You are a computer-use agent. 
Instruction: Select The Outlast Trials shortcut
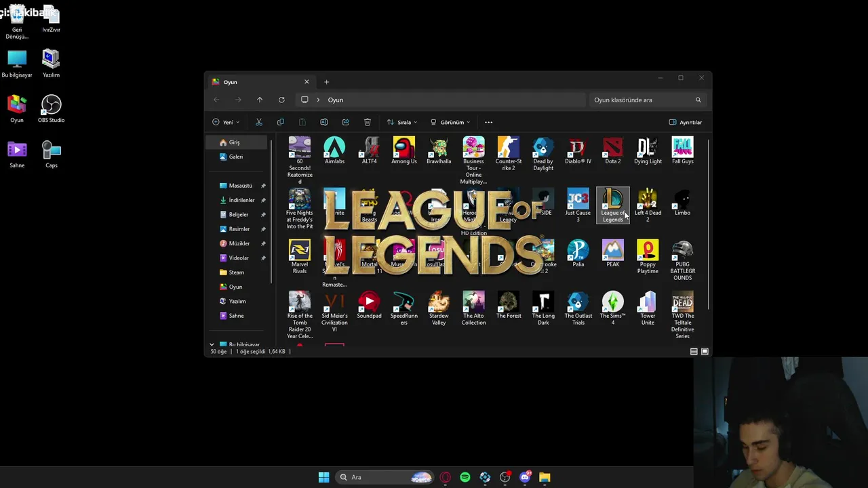pos(578,309)
